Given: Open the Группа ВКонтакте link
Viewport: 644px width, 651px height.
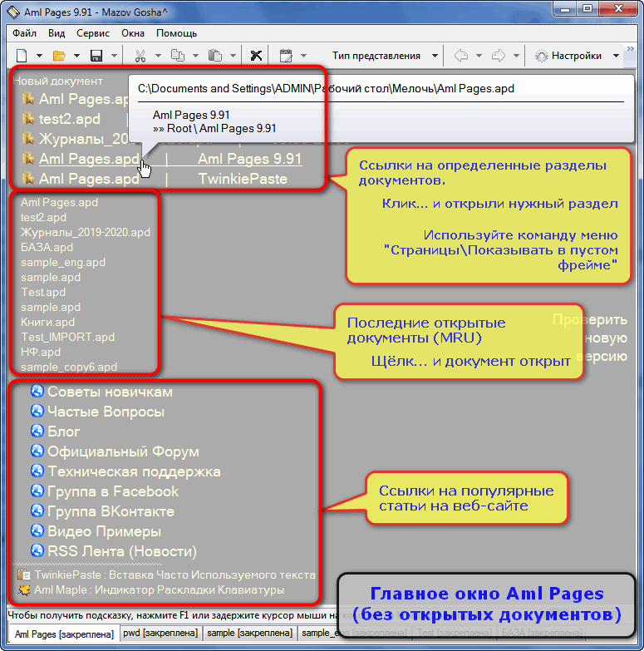Looking at the screenshot, I should tap(111, 511).
